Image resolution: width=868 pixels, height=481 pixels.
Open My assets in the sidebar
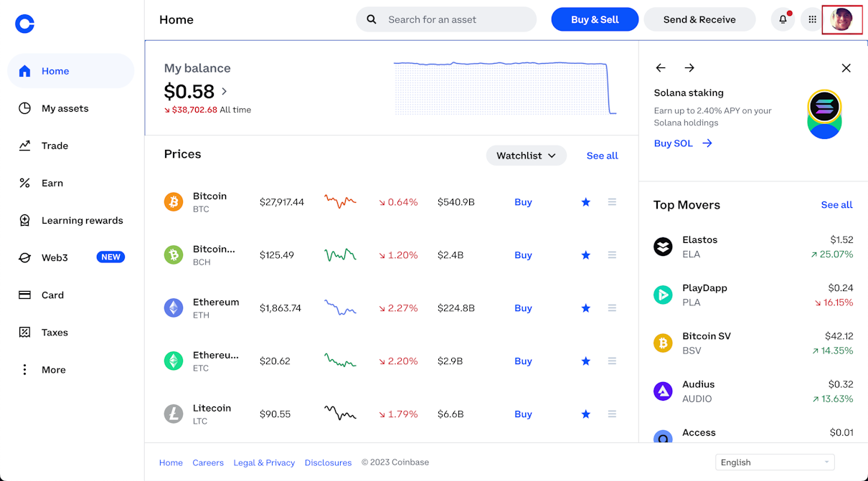coord(70,108)
